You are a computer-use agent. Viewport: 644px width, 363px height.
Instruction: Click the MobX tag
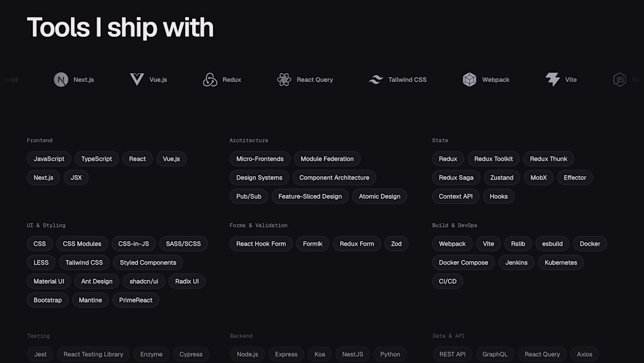[x=539, y=178]
